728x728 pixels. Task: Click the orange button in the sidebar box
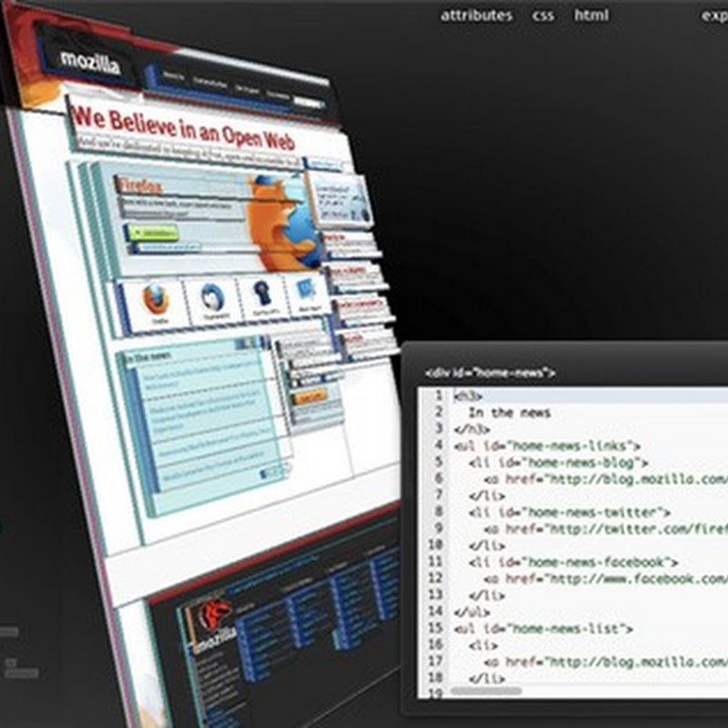point(310,397)
